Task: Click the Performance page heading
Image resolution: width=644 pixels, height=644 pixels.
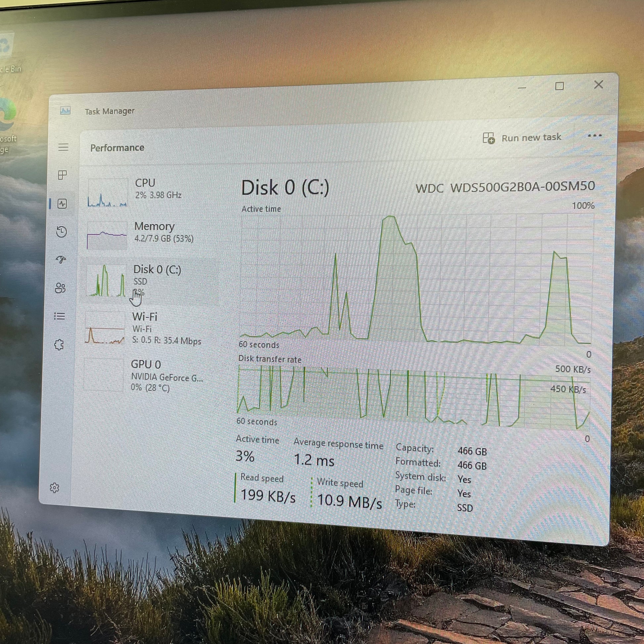Action: (117, 148)
